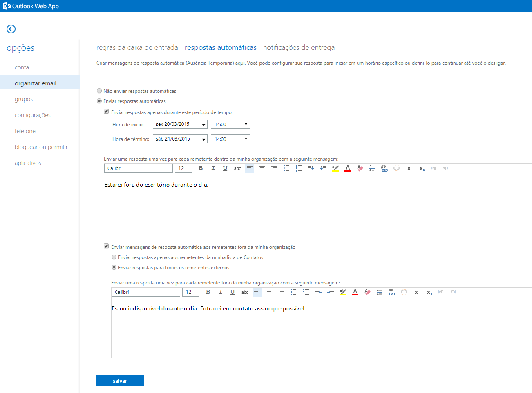The height and width of the screenshot is (393, 532).
Task: Open 'notificações de entrega' tab
Action: [299, 47]
